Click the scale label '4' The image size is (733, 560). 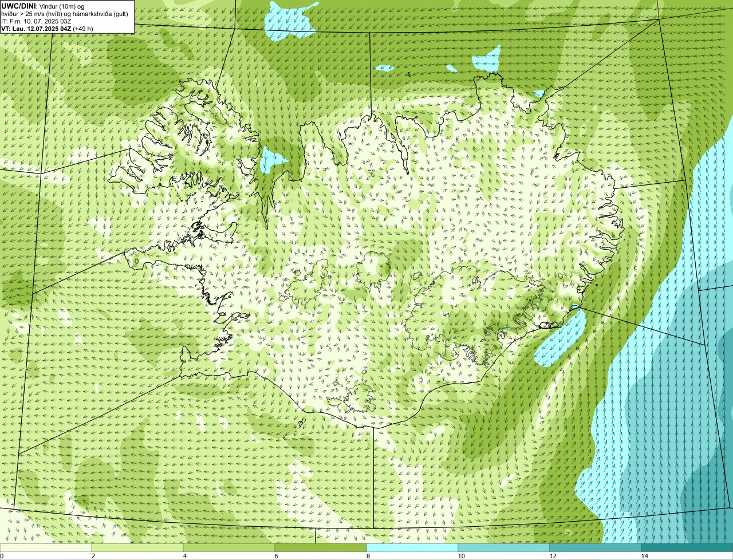184,556
